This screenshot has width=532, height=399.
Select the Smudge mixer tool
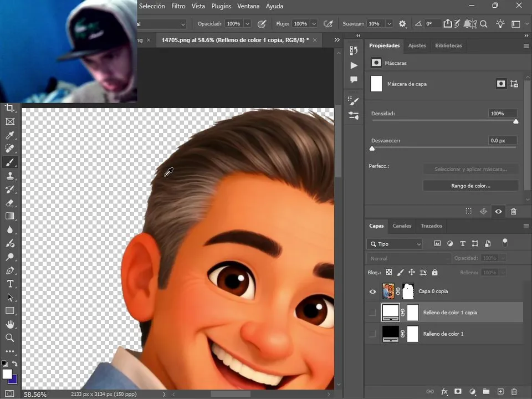coord(10,243)
